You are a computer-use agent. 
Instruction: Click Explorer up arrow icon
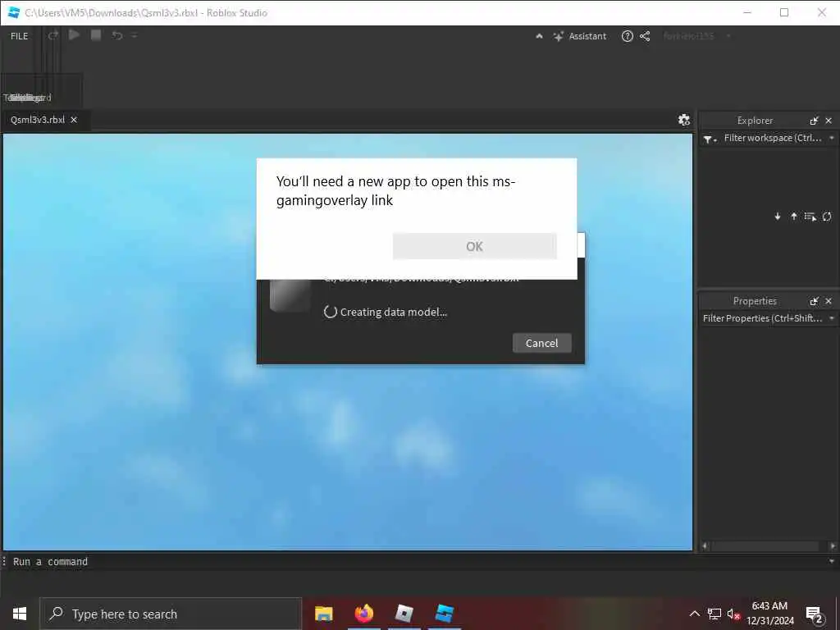[794, 217]
